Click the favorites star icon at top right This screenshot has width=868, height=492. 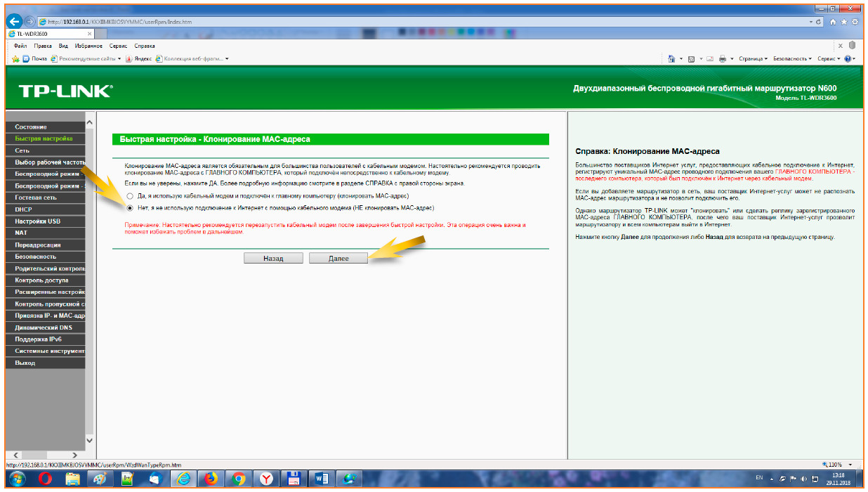pyautogui.click(x=843, y=22)
